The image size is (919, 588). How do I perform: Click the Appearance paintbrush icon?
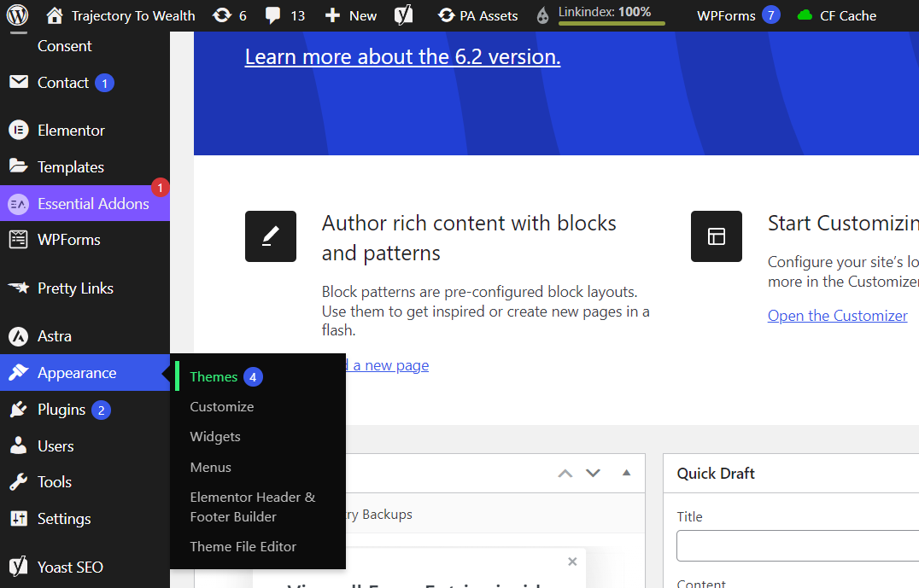(18, 371)
